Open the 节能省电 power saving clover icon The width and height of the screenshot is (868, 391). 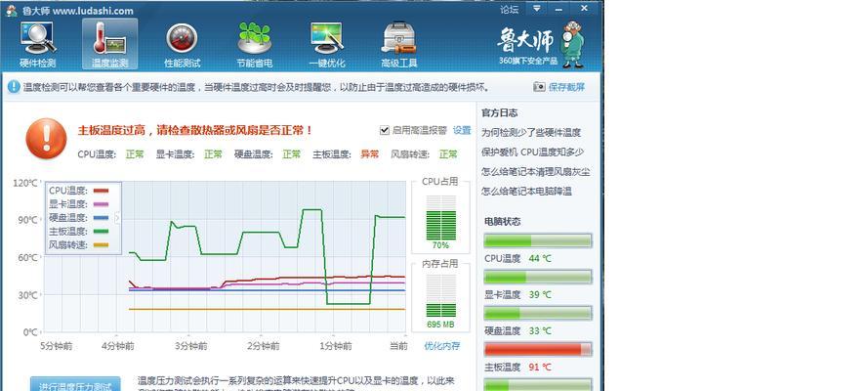254,44
